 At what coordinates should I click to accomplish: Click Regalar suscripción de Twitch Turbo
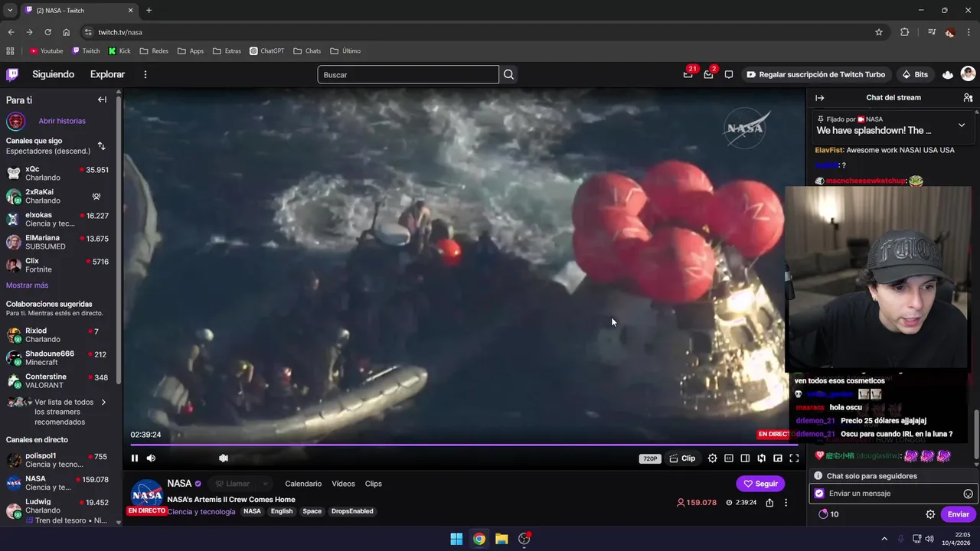[816, 74]
